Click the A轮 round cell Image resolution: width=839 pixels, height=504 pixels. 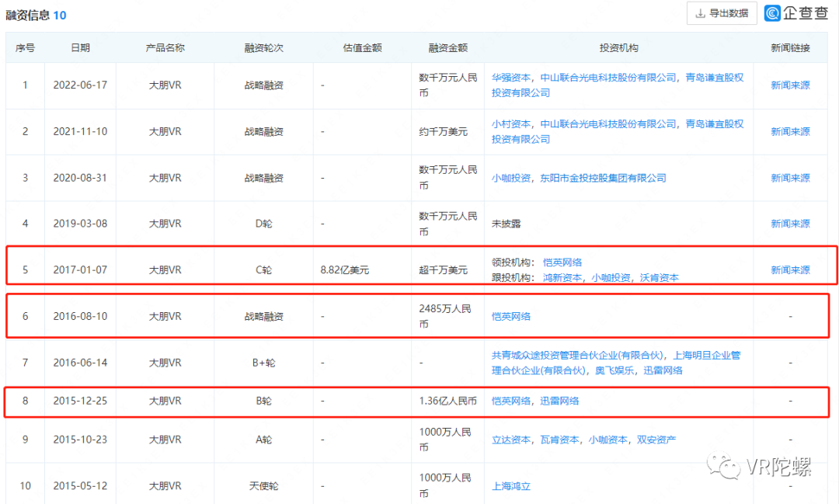(264, 440)
